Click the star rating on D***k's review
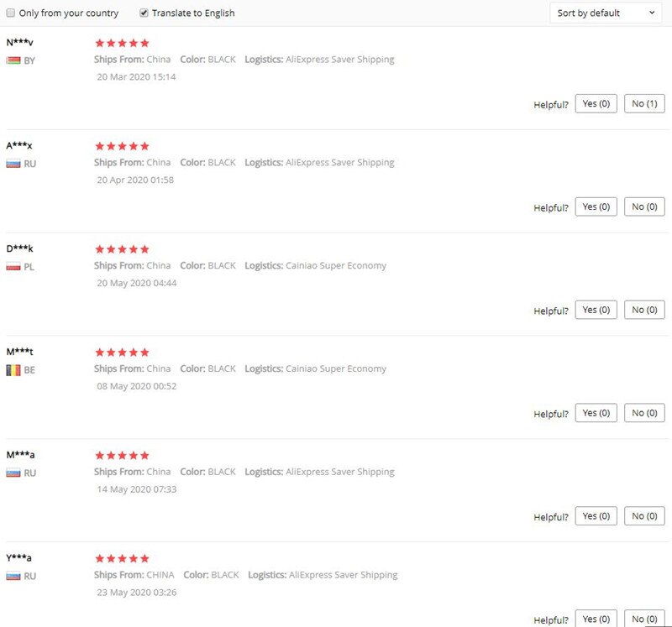Image resolution: width=672 pixels, height=627 pixels. [122, 249]
